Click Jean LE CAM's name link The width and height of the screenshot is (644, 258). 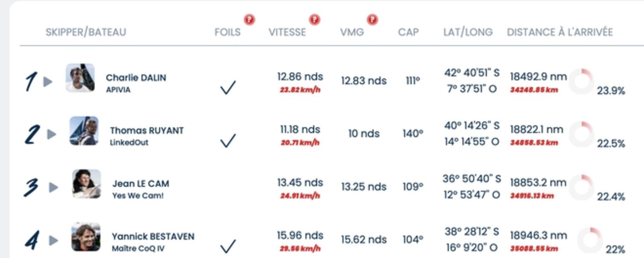click(x=141, y=184)
